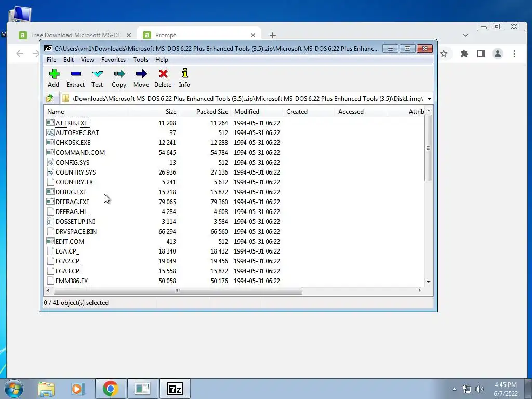Open the Windows Start button
Screen dimensions: 532x399
tap(14, 389)
